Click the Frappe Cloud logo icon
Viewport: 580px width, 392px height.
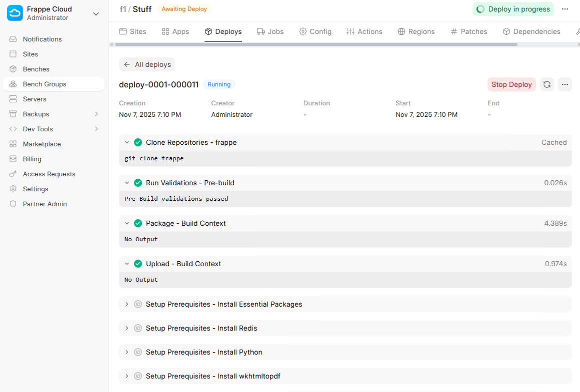pyautogui.click(x=15, y=13)
